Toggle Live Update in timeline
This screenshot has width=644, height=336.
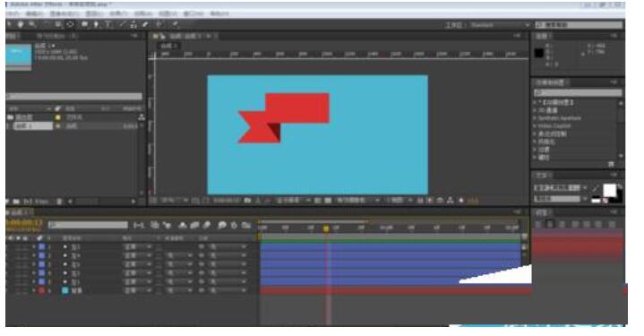[154, 225]
